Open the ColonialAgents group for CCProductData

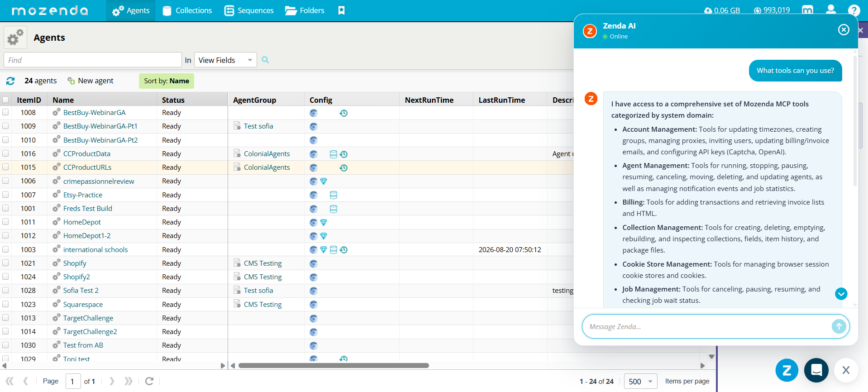(x=267, y=154)
